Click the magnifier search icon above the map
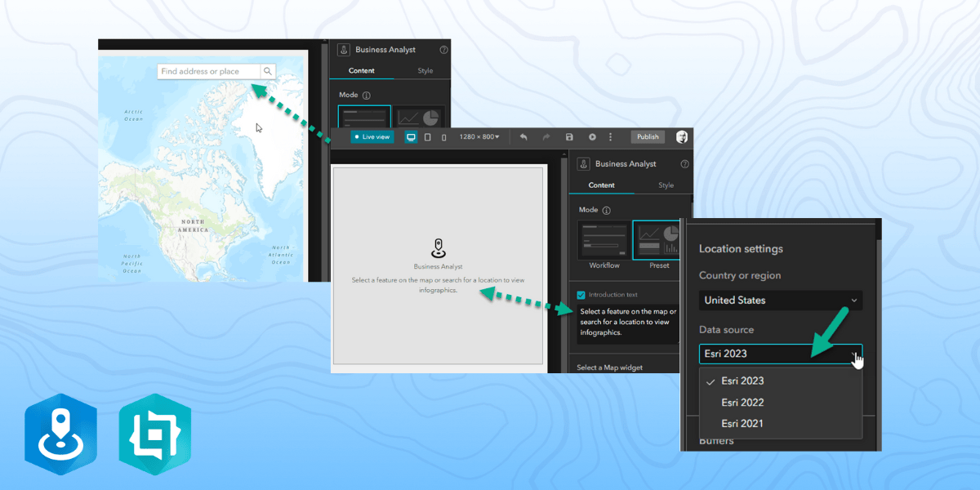This screenshot has height=490, width=980. coord(268,72)
